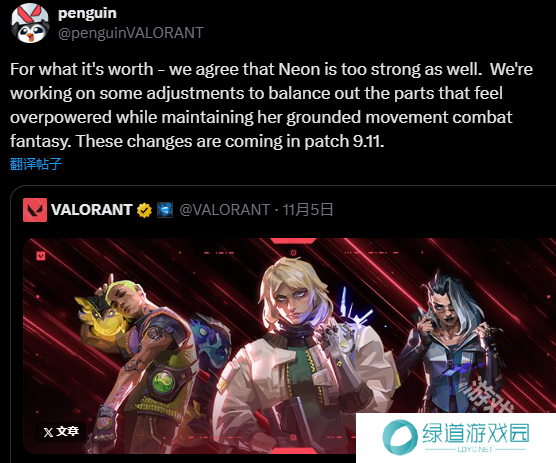
Task: Click the penguin display name
Action: (87, 13)
